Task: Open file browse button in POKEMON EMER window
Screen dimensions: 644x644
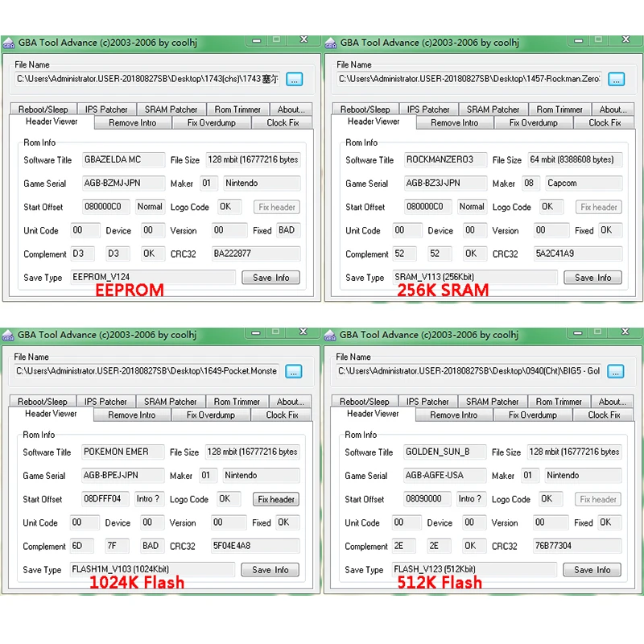Action: (293, 371)
